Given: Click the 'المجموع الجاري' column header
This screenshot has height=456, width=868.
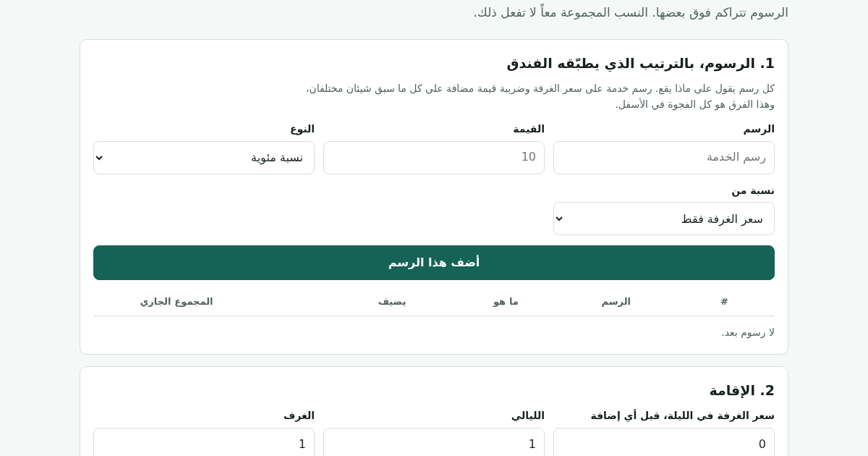Looking at the screenshot, I should (176, 302).
